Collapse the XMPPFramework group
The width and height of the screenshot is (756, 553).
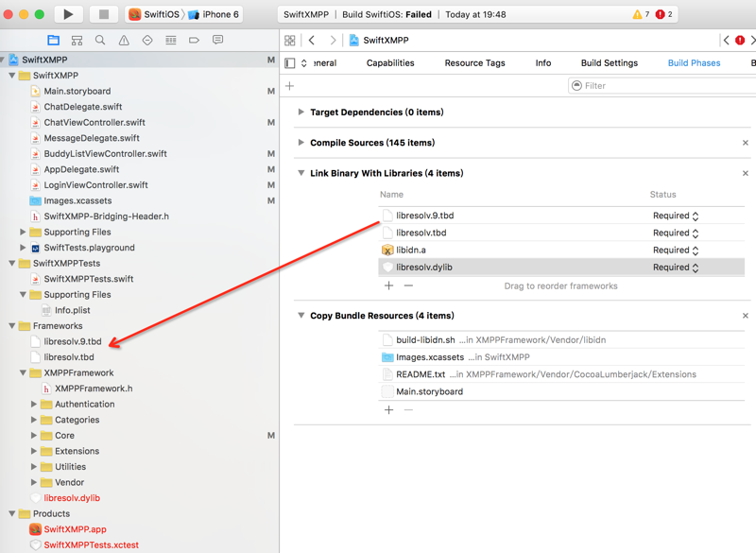click(x=23, y=372)
